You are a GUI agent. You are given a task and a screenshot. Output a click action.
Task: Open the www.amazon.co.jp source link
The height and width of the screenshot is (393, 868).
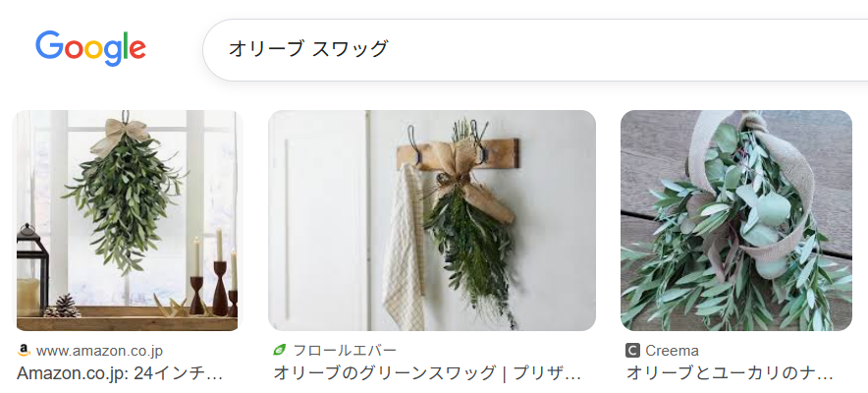(x=99, y=351)
